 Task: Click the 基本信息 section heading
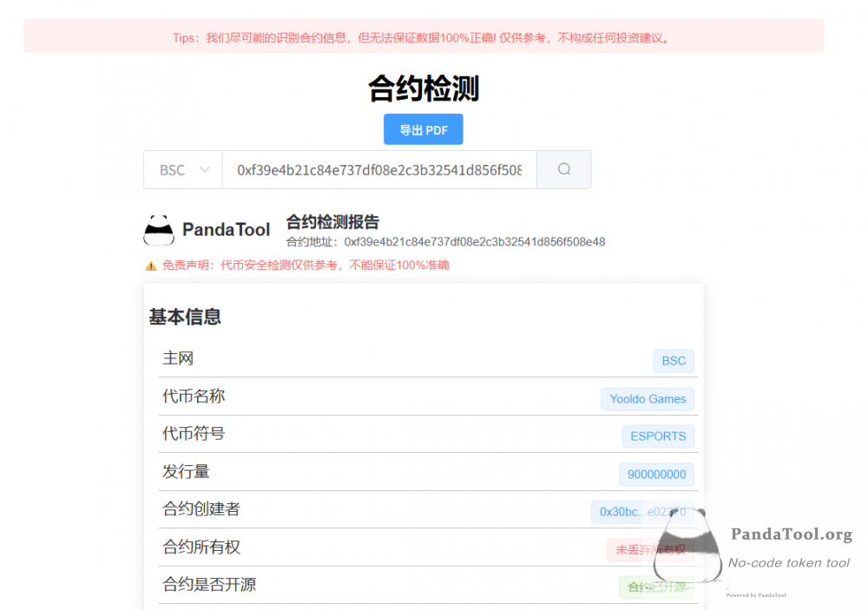(x=185, y=317)
